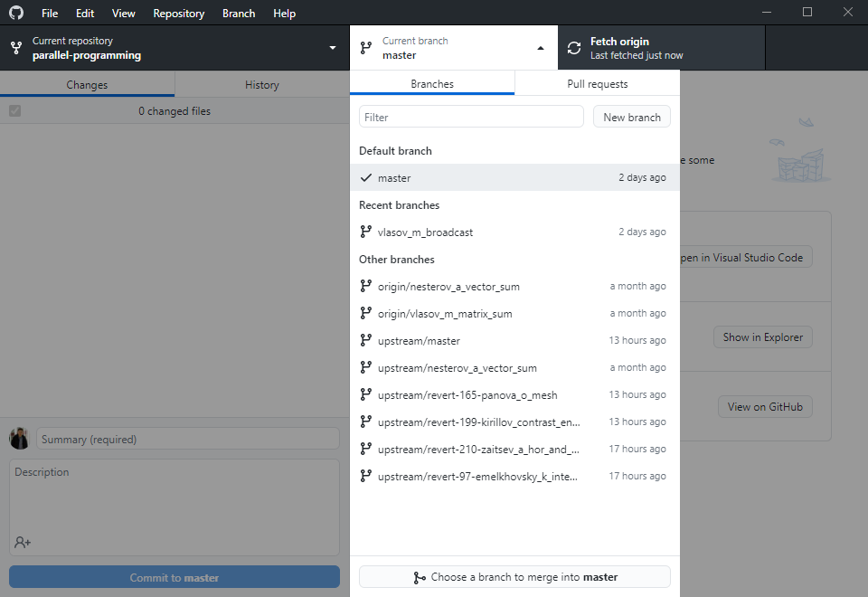
Task: Select branch upstream/revert-165-panova_o_mesh
Action: coord(514,394)
